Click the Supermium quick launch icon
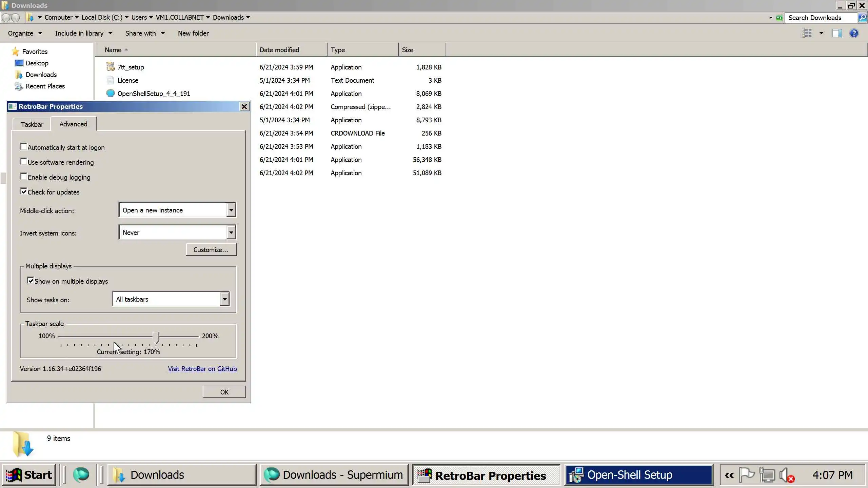The width and height of the screenshot is (868, 488). tap(81, 474)
